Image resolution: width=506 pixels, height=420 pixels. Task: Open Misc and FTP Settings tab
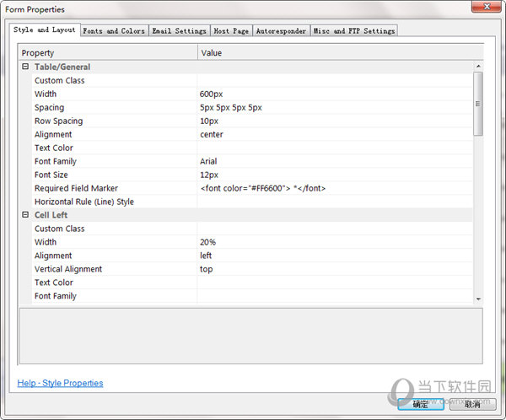point(354,31)
